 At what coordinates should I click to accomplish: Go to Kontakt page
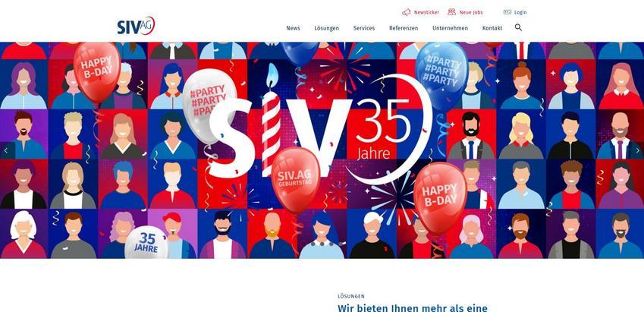492,28
